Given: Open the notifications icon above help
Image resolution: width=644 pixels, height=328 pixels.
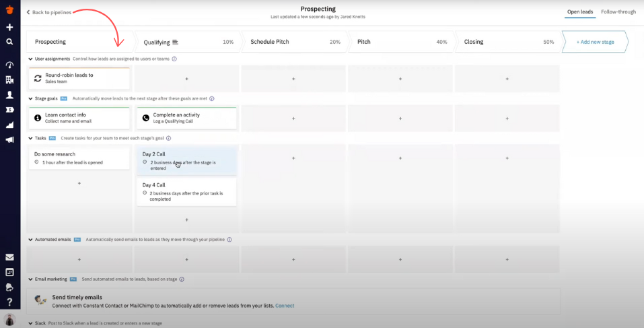Looking at the screenshot, I should tap(9, 287).
